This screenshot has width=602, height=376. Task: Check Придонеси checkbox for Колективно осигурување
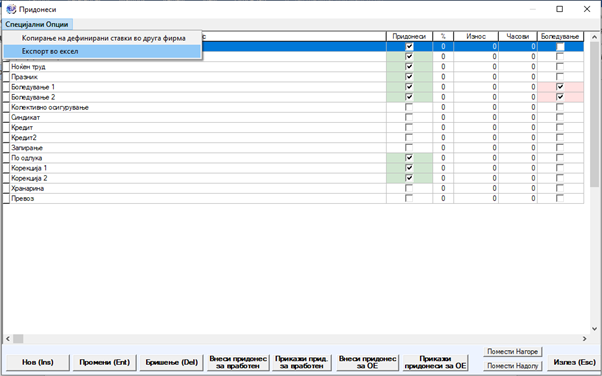[x=409, y=107]
